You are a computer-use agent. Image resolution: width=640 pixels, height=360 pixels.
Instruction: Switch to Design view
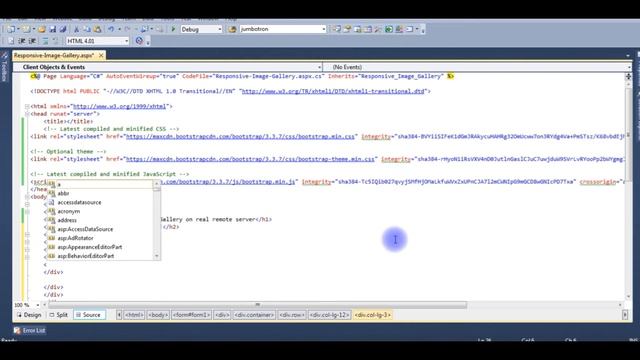(29, 315)
